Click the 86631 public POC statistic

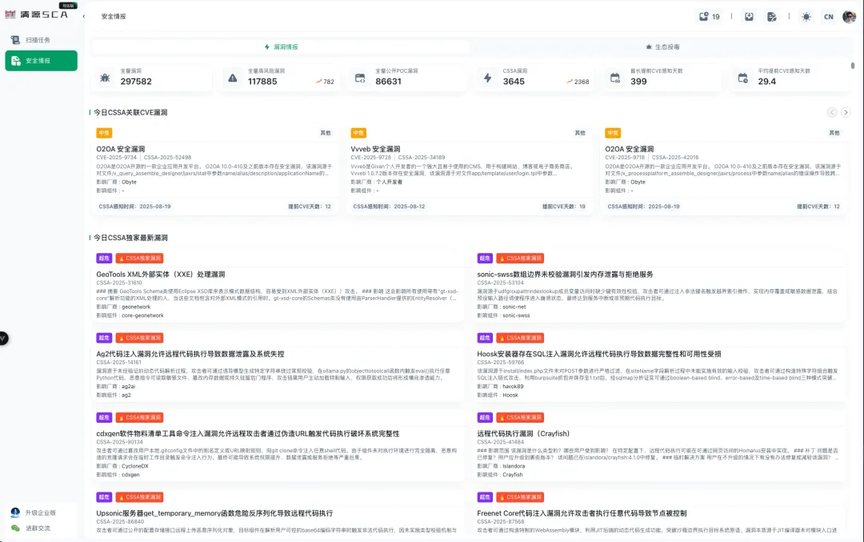(x=388, y=82)
